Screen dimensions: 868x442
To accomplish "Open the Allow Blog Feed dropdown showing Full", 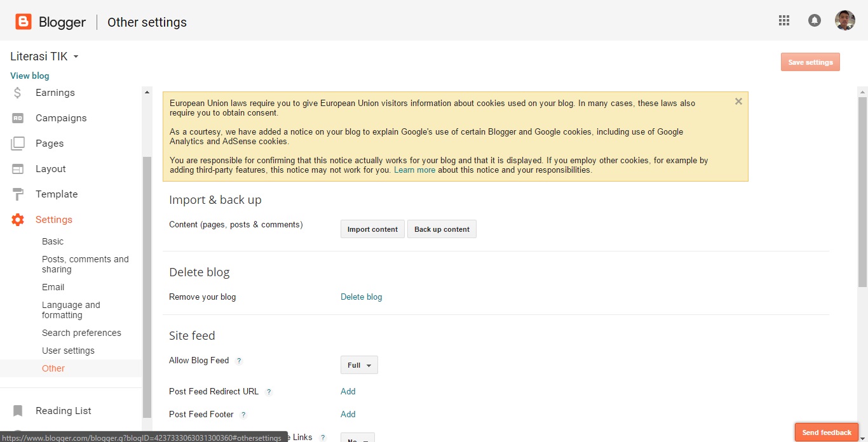I will (x=358, y=365).
